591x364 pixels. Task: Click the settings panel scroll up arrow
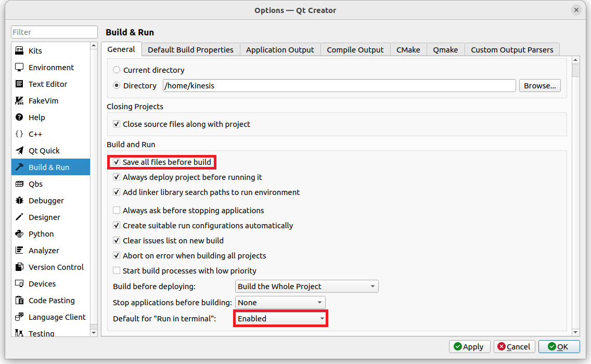[575, 60]
